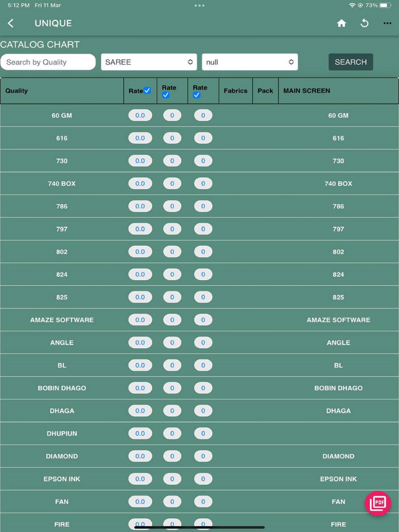Edit third rate value for 797
This screenshot has height=532, width=399.
click(x=203, y=229)
